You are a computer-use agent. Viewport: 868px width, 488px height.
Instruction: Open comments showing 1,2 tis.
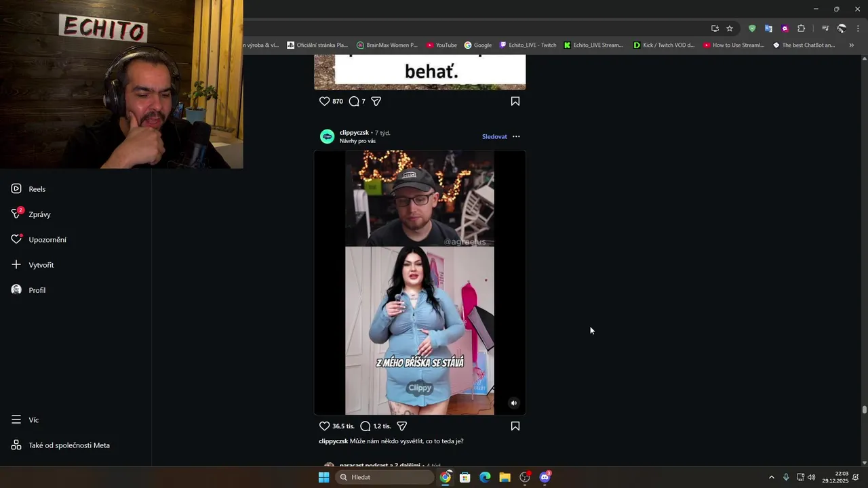366,426
